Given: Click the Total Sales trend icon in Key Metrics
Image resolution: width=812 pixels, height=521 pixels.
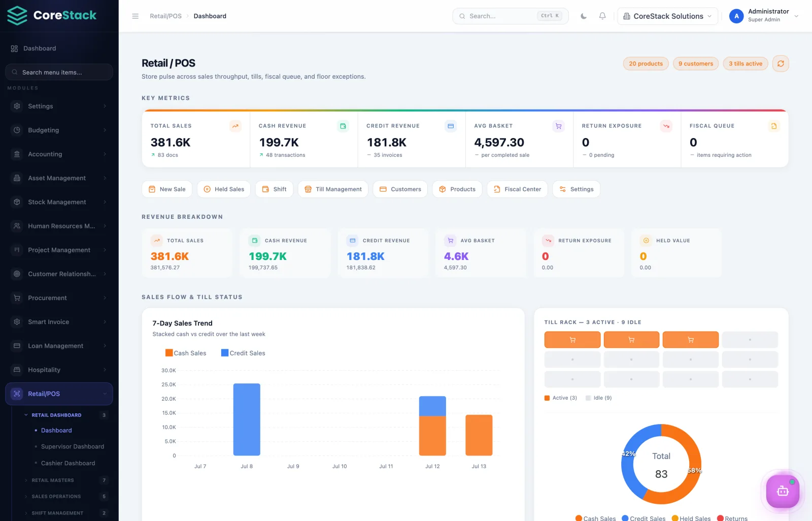Looking at the screenshot, I should pos(235,126).
